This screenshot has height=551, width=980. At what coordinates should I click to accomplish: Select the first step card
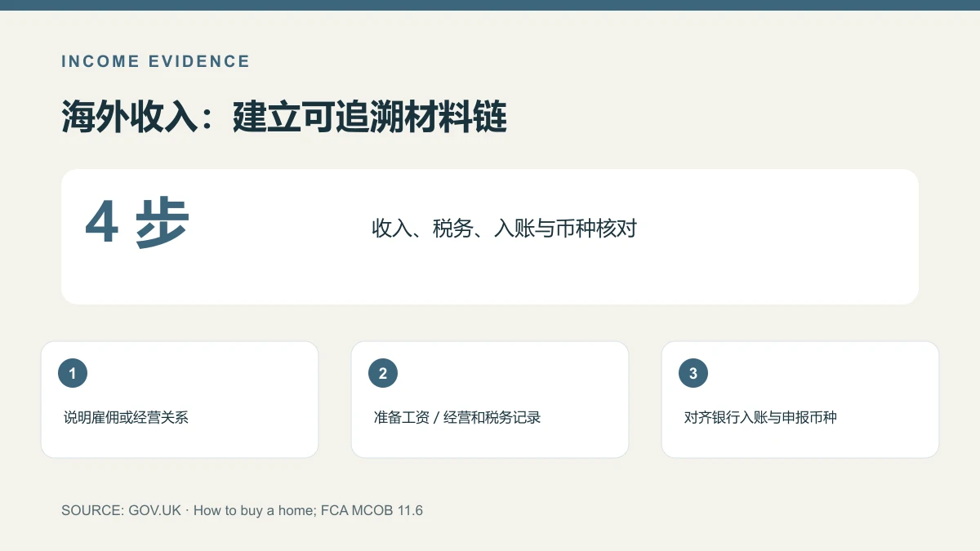(180, 399)
